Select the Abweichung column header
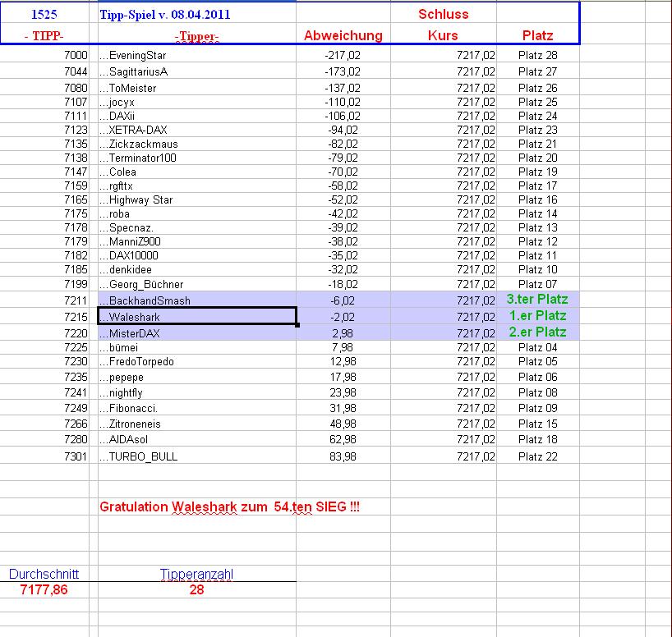Screen dimensions: 672x637 [x=343, y=35]
